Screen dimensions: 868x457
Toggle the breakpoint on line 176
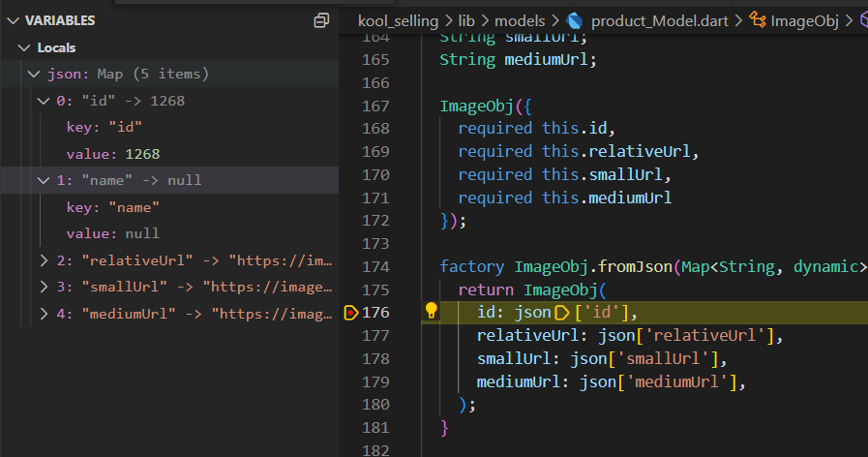tap(351, 313)
